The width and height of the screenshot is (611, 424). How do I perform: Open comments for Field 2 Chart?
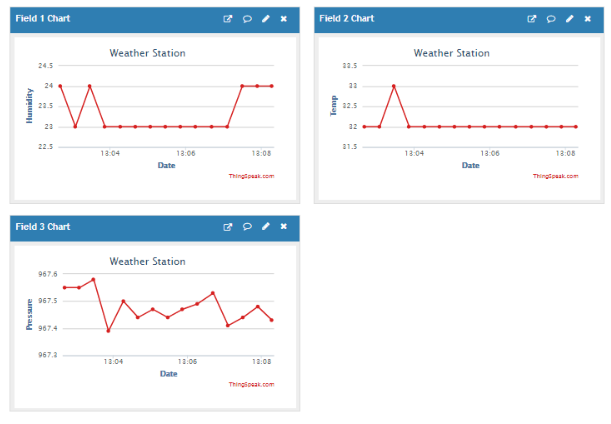coord(551,18)
